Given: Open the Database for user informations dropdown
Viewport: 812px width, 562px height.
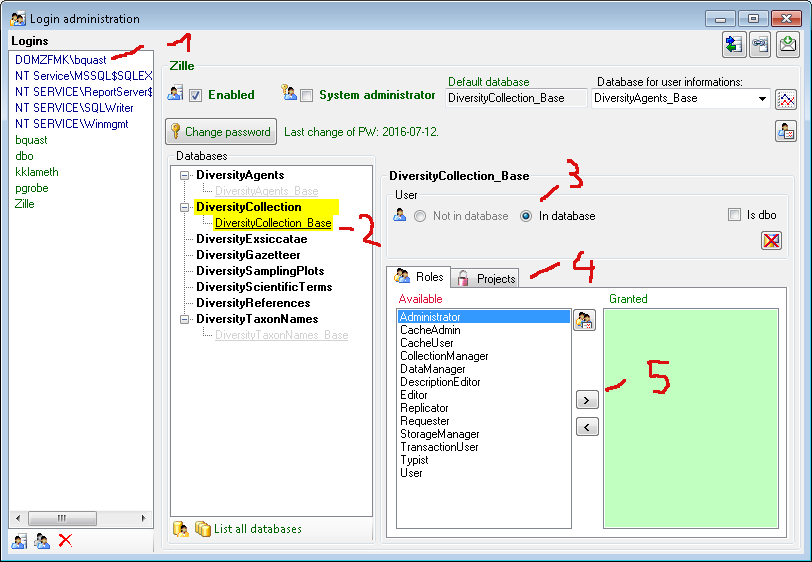Looking at the screenshot, I should pyautogui.click(x=762, y=99).
